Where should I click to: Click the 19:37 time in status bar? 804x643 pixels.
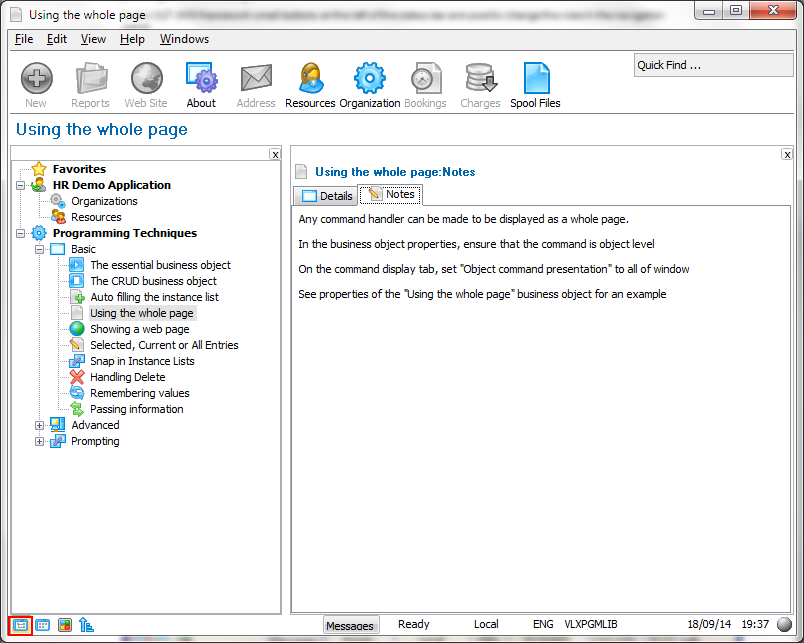[x=755, y=624]
